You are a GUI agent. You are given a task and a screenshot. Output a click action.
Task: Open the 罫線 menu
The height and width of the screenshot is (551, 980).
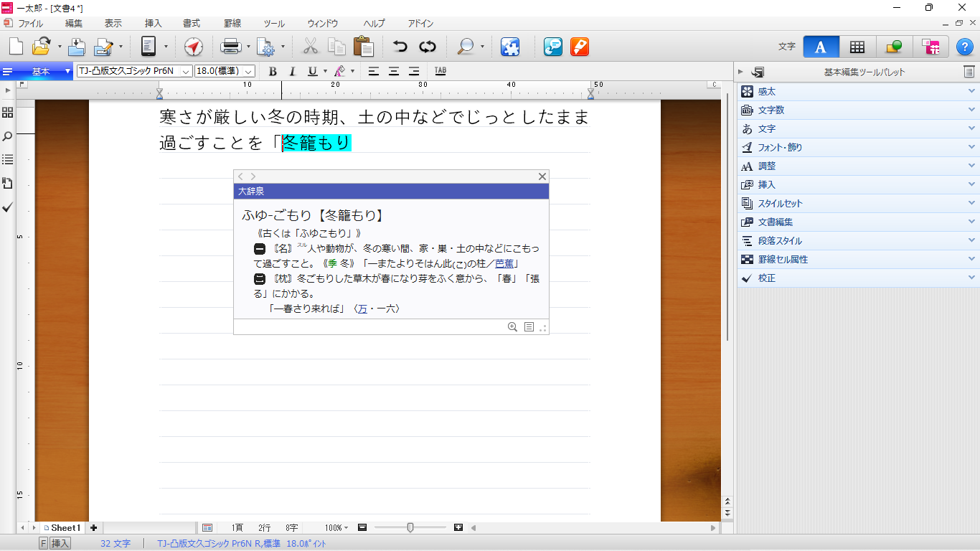pos(232,24)
